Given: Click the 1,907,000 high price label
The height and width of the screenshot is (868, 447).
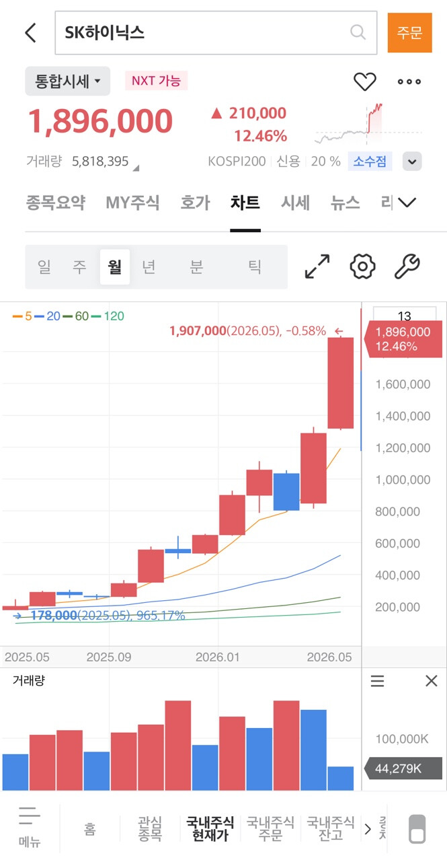Looking at the screenshot, I should (247, 330).
